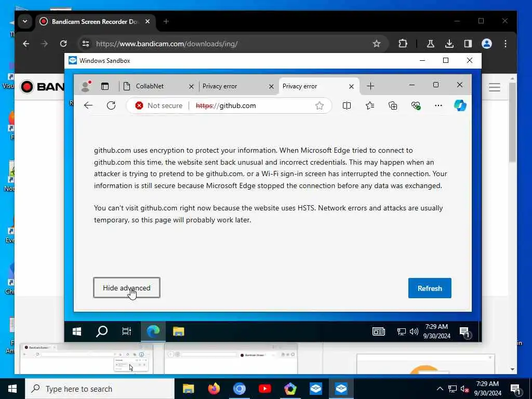Screen dimensions: 532x399
Task: Open the Bandicam page hamburger menu
Action: coord(495,87)
